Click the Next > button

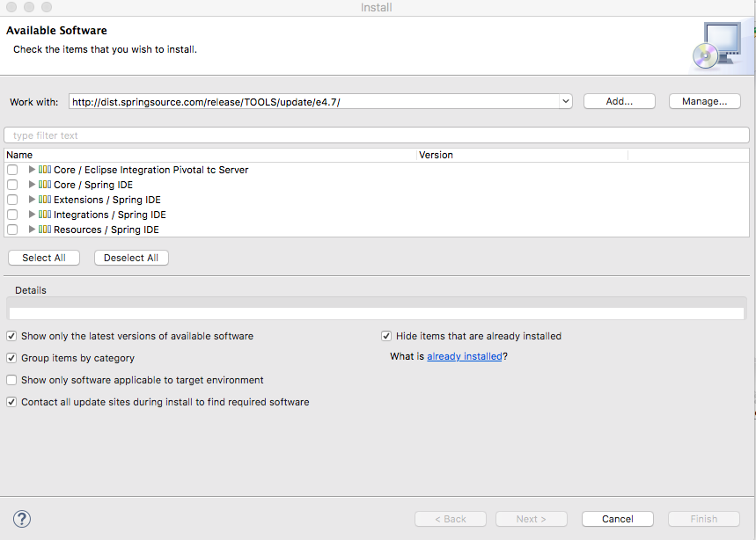[x=531, y=519]
